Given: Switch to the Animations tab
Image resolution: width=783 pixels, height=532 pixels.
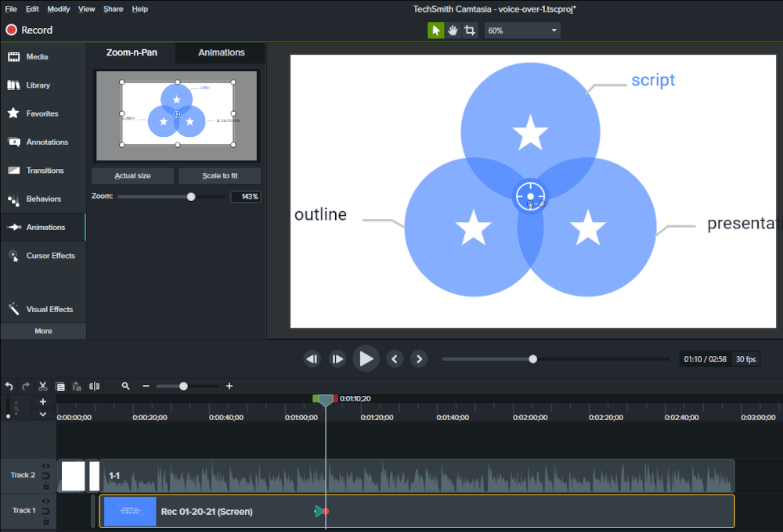Looking at the screenshot, I should [220, 52].
